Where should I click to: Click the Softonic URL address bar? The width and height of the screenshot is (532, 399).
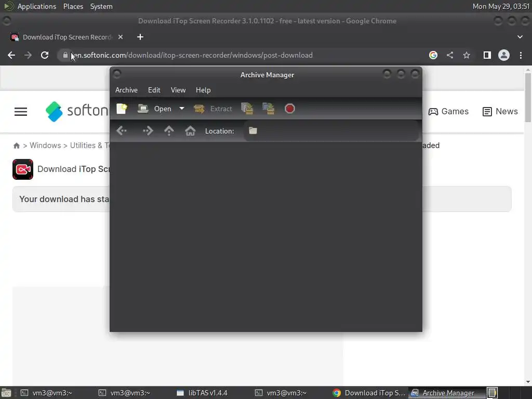pyautogui.click(x=237, y=55)
